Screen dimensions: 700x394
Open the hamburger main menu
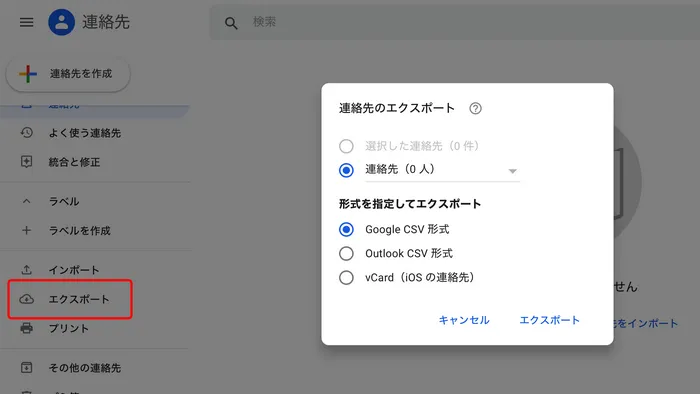coord(26,22)
